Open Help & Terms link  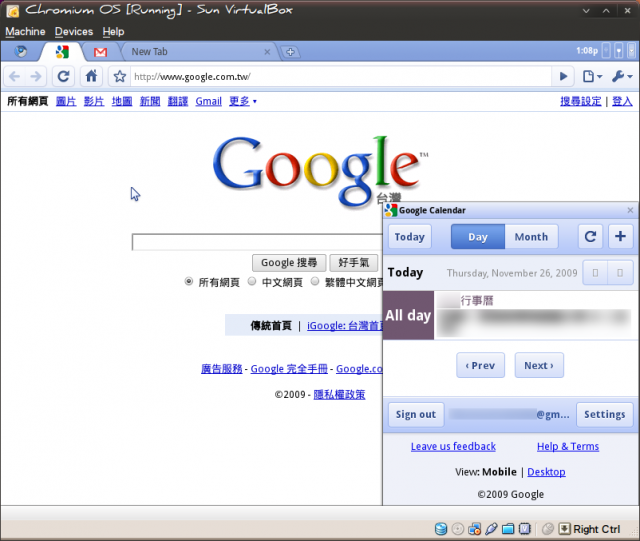568,446
